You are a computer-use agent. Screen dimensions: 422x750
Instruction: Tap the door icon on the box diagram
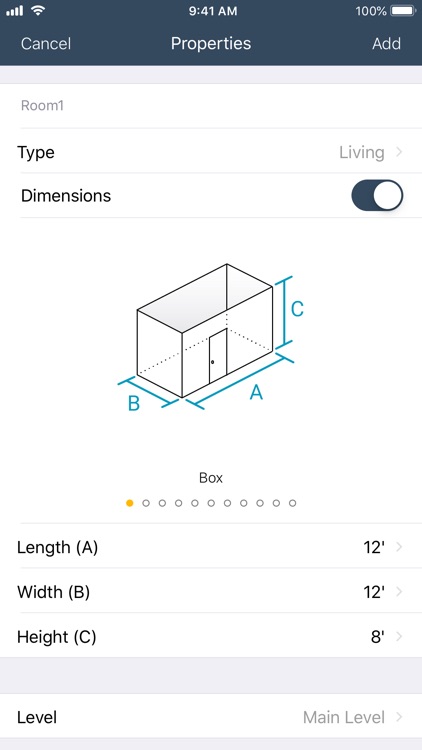point(218,355)
